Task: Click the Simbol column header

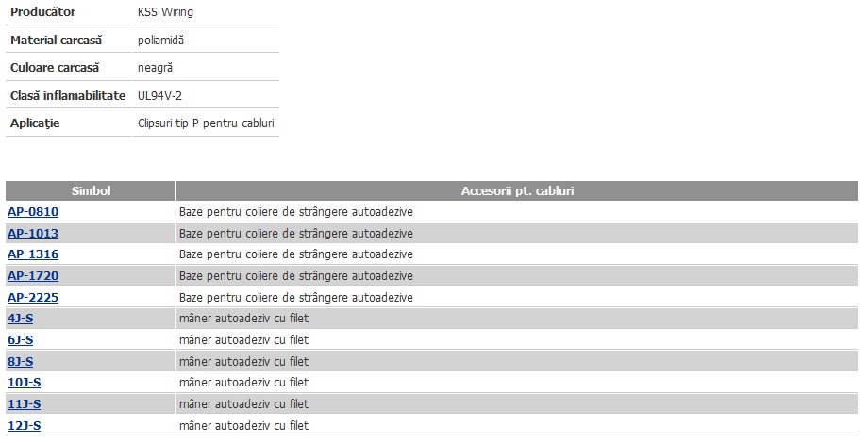Action: 91,190
